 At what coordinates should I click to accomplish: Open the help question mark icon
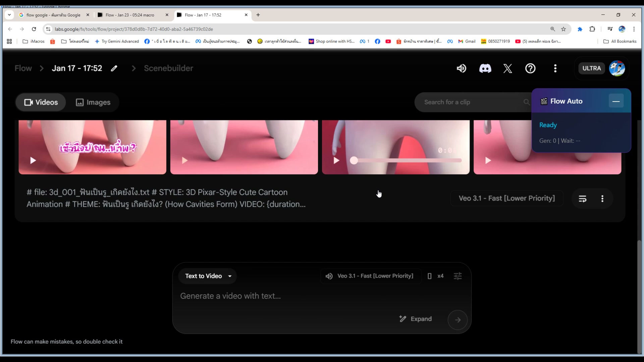(x=530, y=68)
